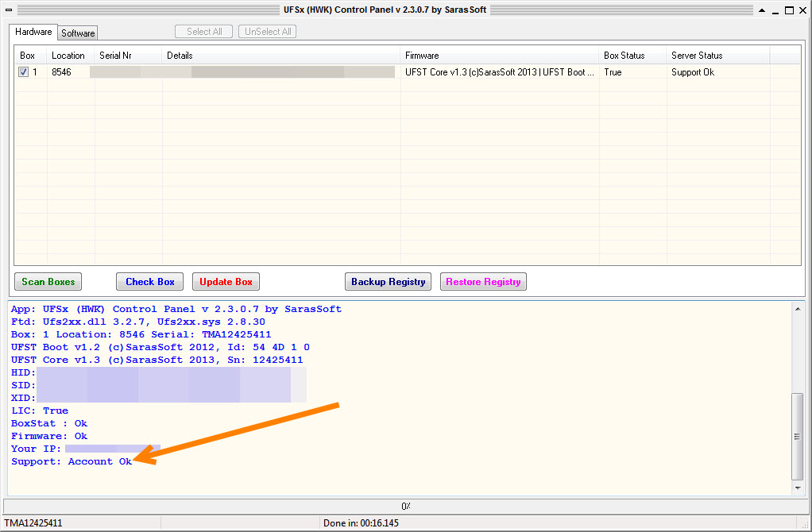Viewport: 812px width, 532px height.
Task: Click the log line starting 'UFST Core v1.3'
Action: pos(157,360)
